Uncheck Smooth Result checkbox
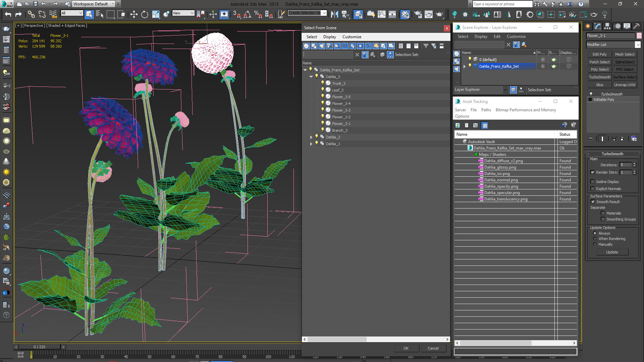 593,202
